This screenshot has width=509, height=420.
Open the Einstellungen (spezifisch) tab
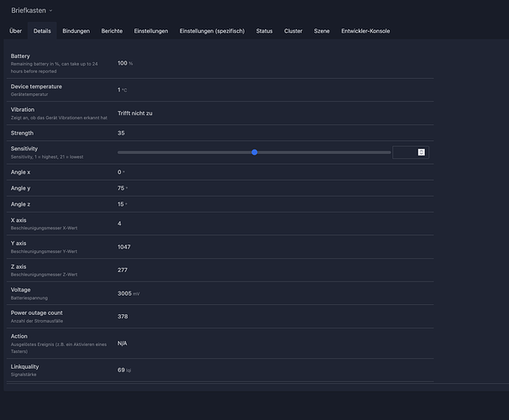tap(212, 31)
